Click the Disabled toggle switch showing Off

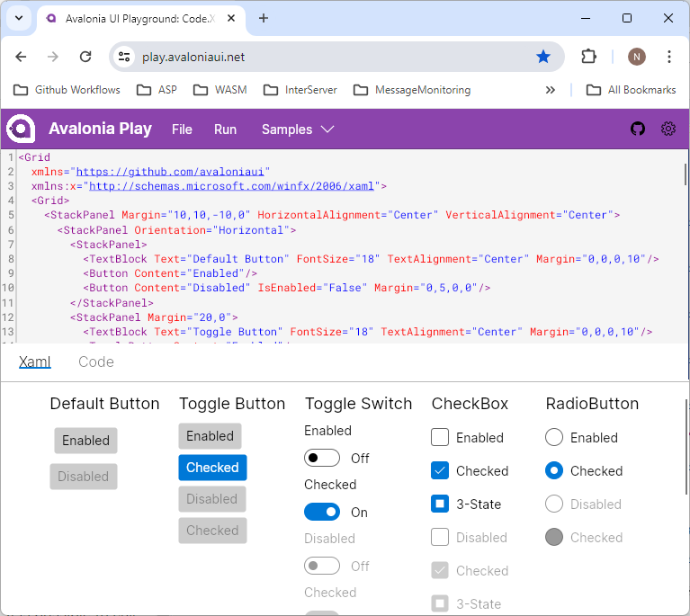click(322, 566)
